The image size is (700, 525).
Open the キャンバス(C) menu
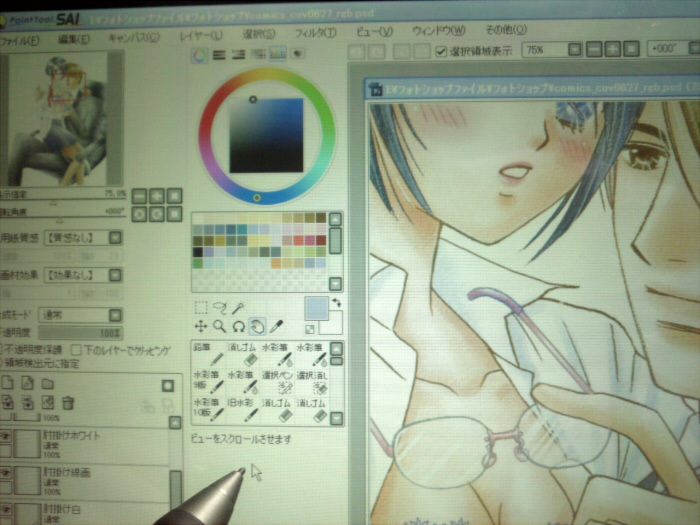pos(134,38)
